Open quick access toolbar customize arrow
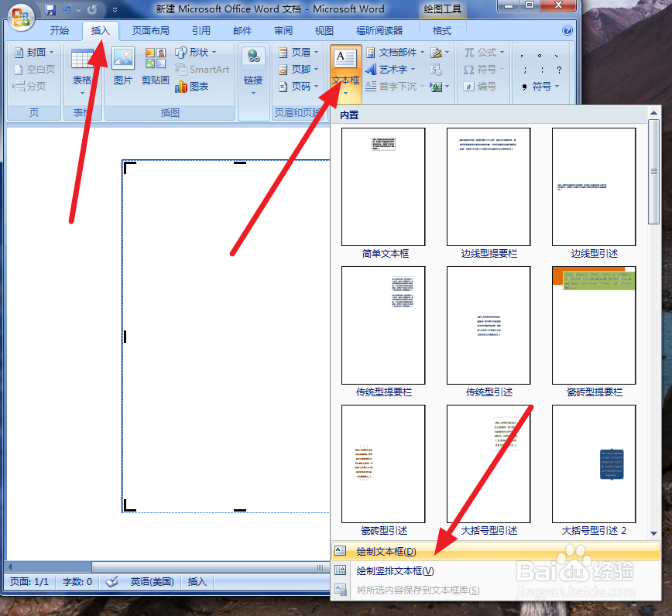The width and height of the screenshot is (672, 616). [115, 9]
